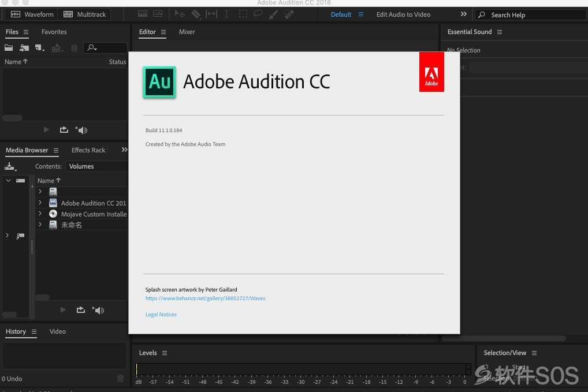Select the Marquee Selection tool
Viewport: 588px width, 392px height.
pos(243,14)
